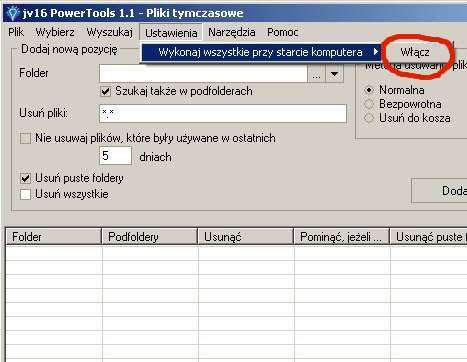467x362 pixels.
Task: Open the Wyszukaj menu
Action: (109, 32)
